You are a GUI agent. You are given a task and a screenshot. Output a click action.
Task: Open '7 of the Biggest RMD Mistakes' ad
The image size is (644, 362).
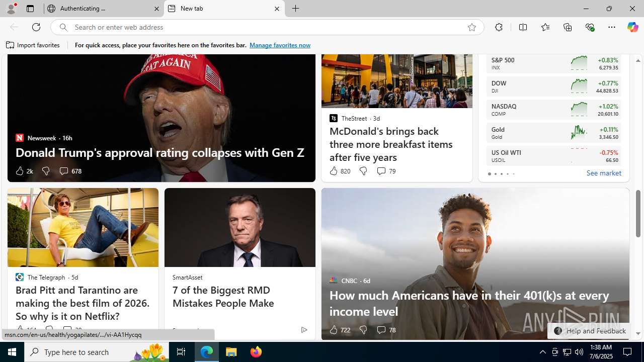pos(223,297)
